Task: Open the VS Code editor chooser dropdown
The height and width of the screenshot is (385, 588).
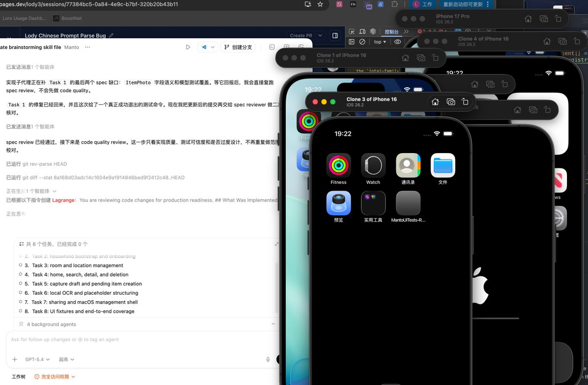Action: coord(213,47)
